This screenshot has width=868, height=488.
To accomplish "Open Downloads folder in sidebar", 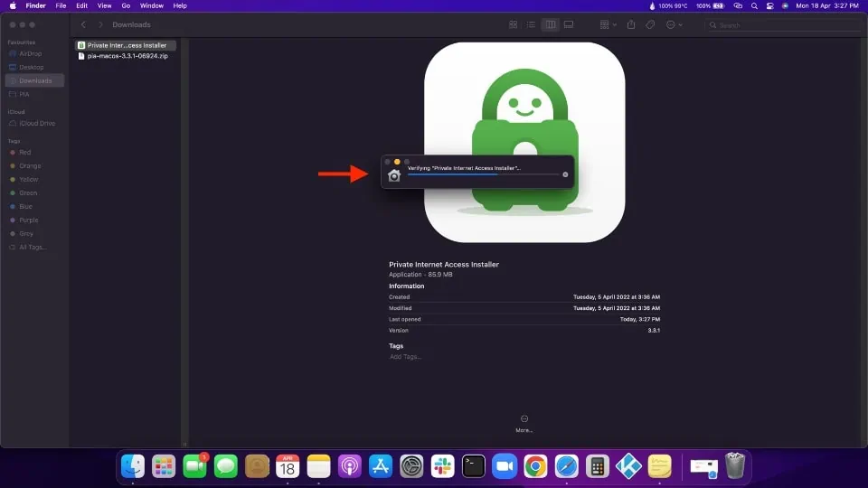I will pos(35,80).
